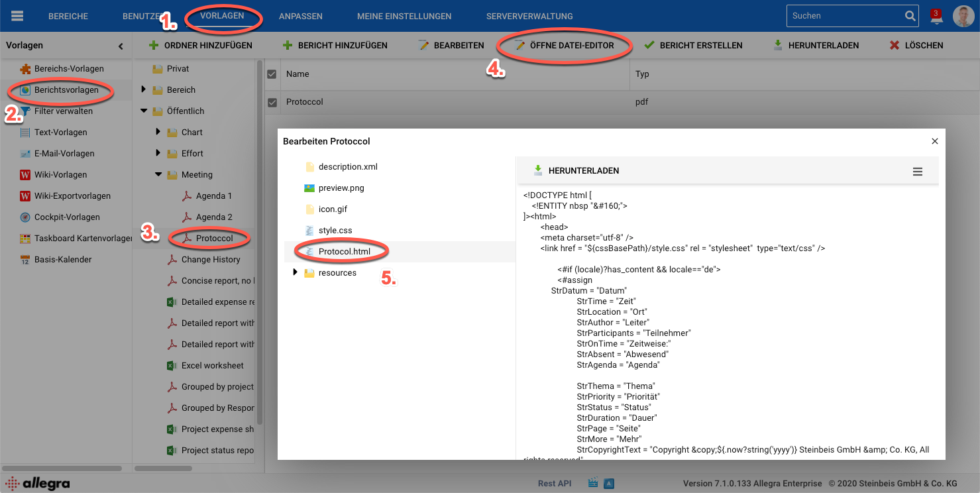The width and height of the screenshot is (980, 493).
Task: Click the editor hamburger options icon
Action: 918,172
